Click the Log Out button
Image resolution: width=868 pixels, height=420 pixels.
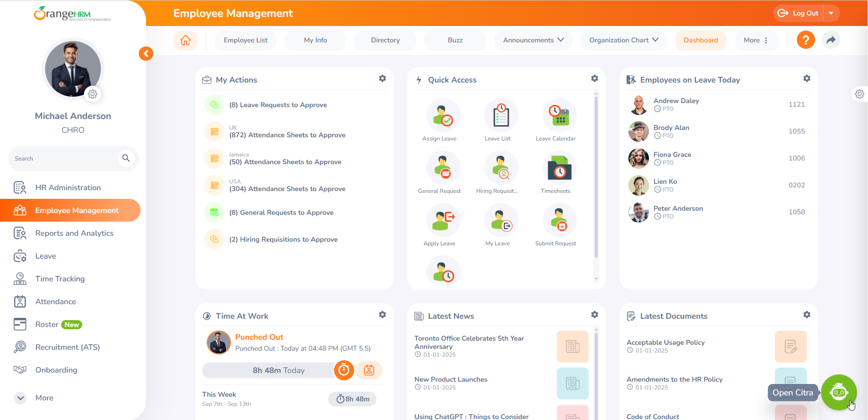click(799, 13)
